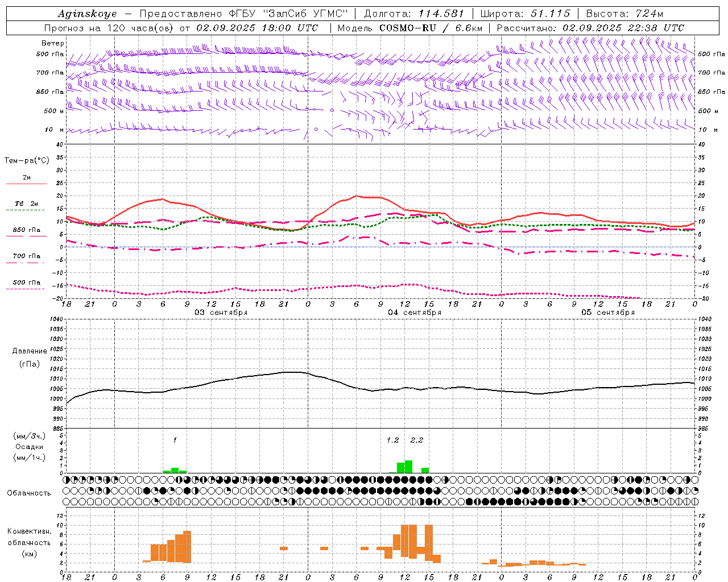This screenshot has width=728, height=582.
Task: Click the "Давление" pressure panel label
Action: pyautogui.click(x=30, y=351)
